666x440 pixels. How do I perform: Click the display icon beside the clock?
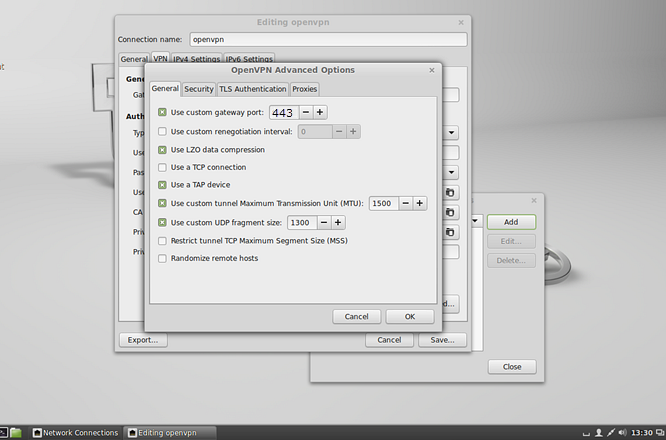click(x=660, y=433)
